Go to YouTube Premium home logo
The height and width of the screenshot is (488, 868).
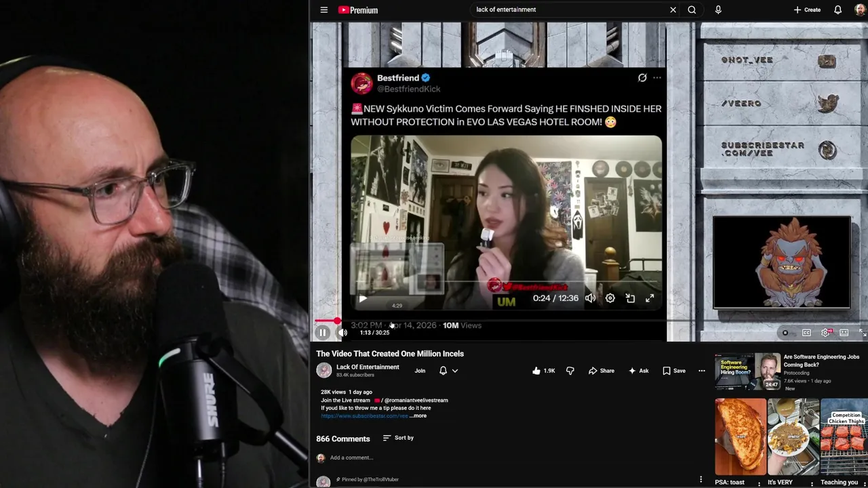(x=357, y=10)
